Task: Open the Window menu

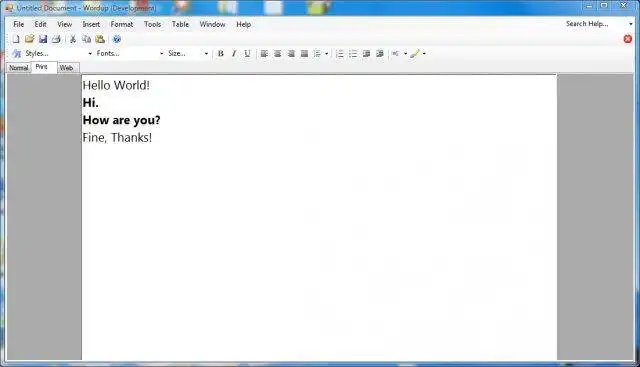Action: (x=212, y=24)
